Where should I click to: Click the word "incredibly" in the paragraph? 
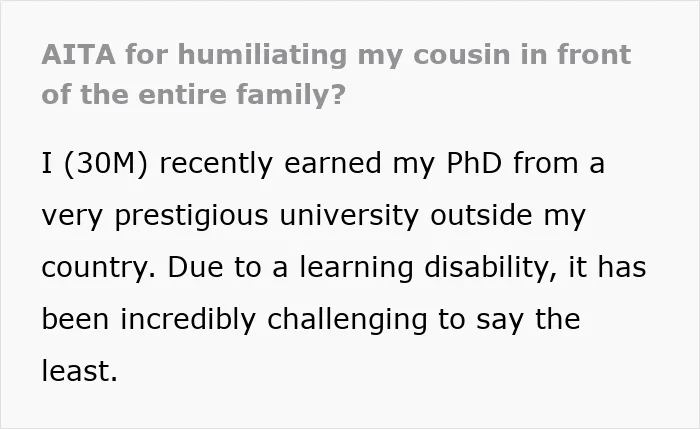(188, 320)
